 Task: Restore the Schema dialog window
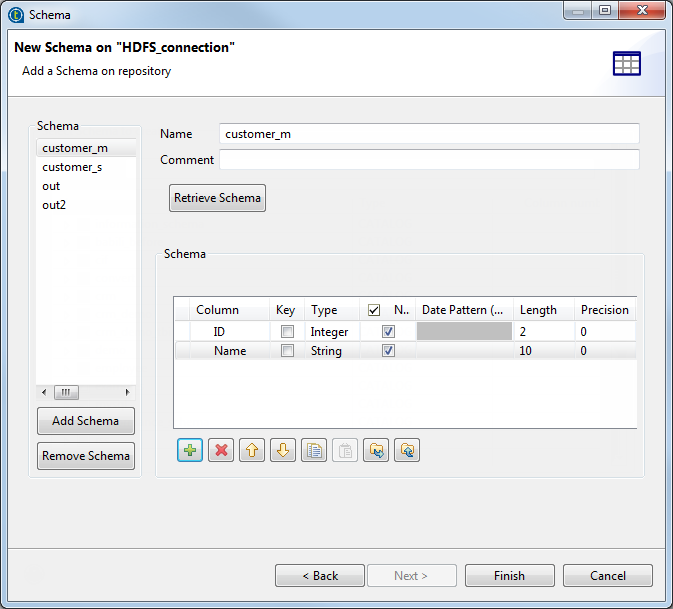click(605, 10)
